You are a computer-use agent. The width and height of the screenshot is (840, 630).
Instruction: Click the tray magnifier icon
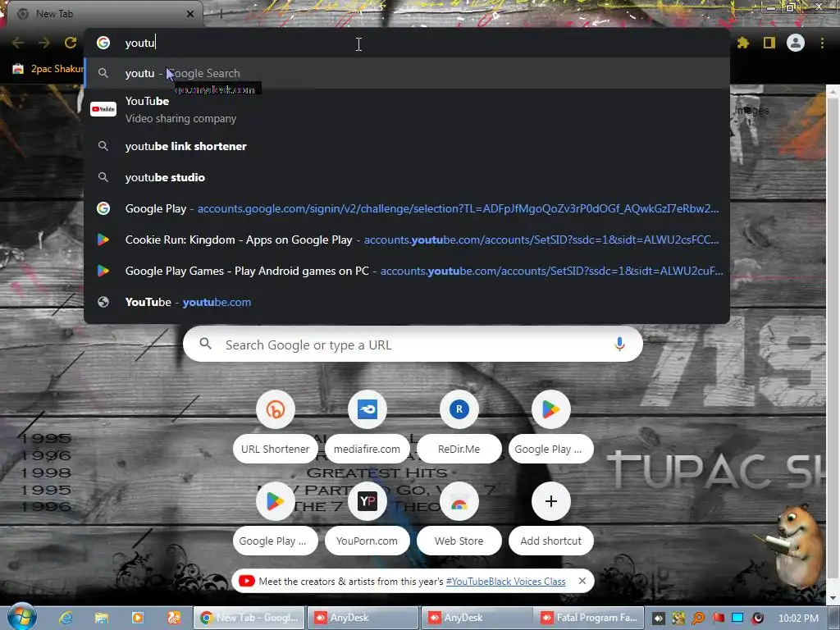698,619
